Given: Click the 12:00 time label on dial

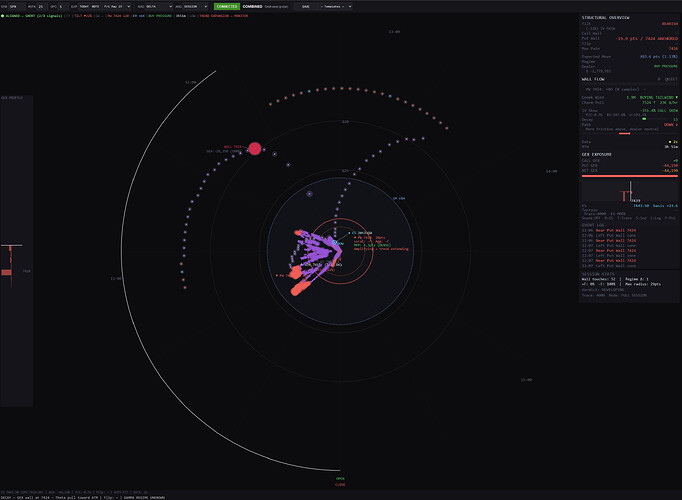Looking at the screenshot, I should tap(191, 82).
